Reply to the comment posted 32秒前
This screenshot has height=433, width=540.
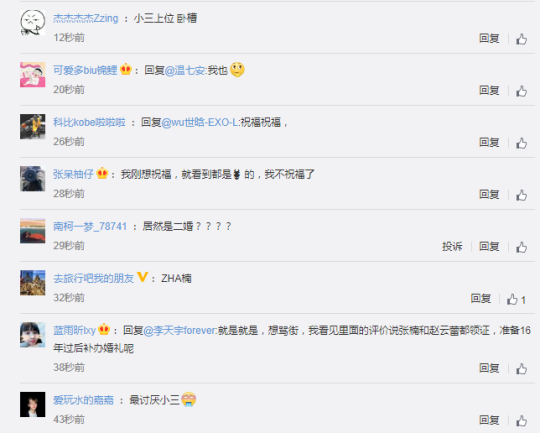click(481, 298)
